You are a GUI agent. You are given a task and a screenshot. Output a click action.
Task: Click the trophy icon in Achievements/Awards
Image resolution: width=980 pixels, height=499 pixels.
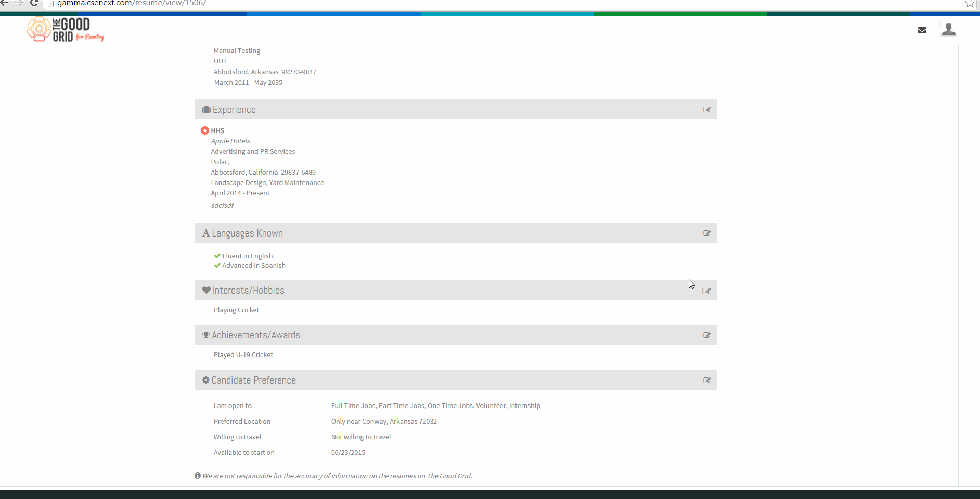[x=206, y=335]
